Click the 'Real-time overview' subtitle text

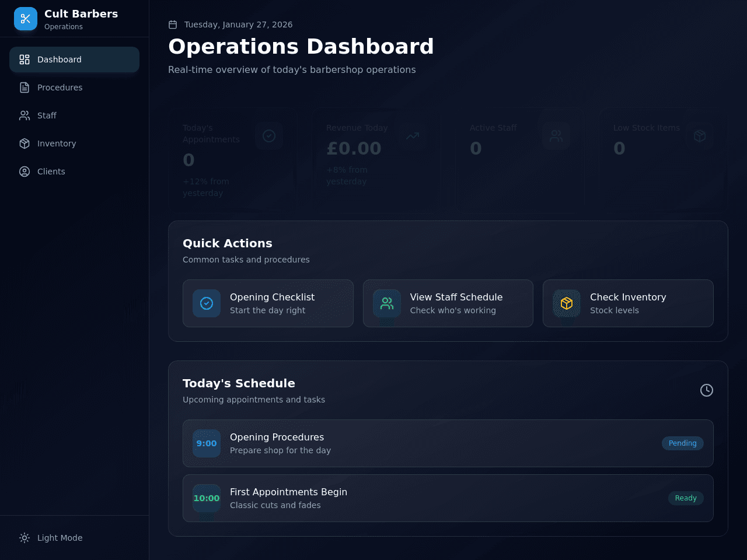pos(292,69)
